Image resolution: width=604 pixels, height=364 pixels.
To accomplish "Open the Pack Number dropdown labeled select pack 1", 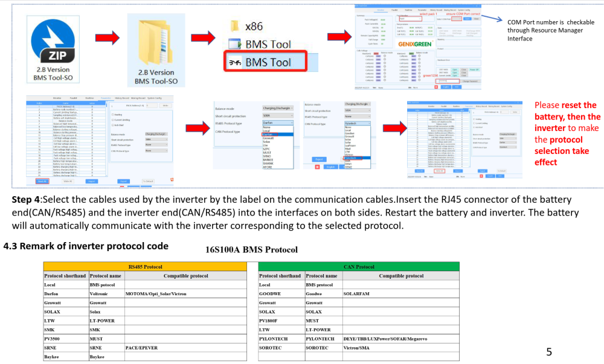I will (410, 19).
